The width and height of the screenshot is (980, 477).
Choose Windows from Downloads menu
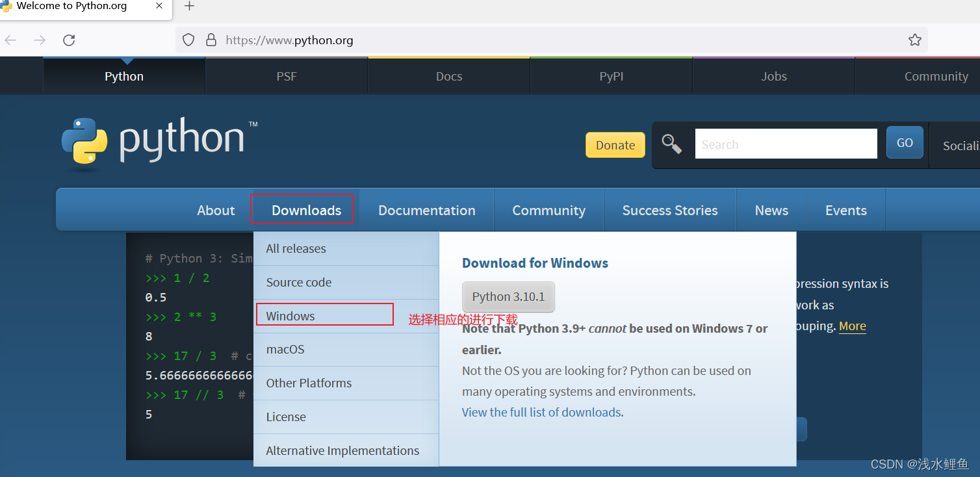[x=346, y=316]
